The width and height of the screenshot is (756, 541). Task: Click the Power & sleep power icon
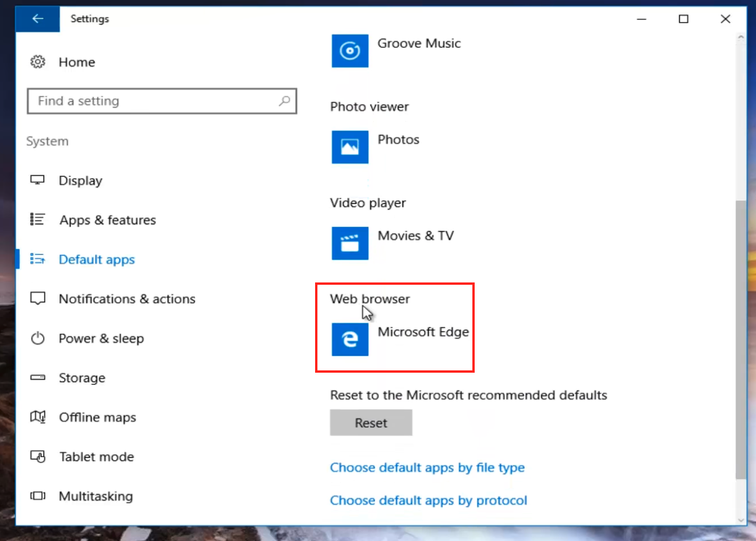(38, 338)
